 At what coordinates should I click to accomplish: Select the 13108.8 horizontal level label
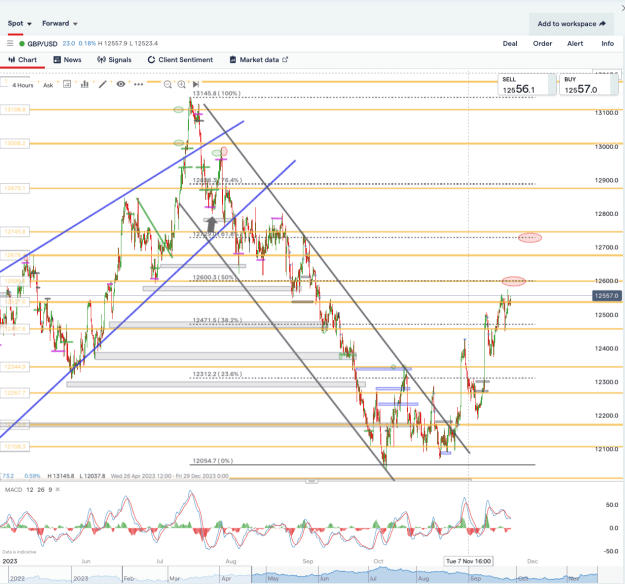click(x=15, y=109)
